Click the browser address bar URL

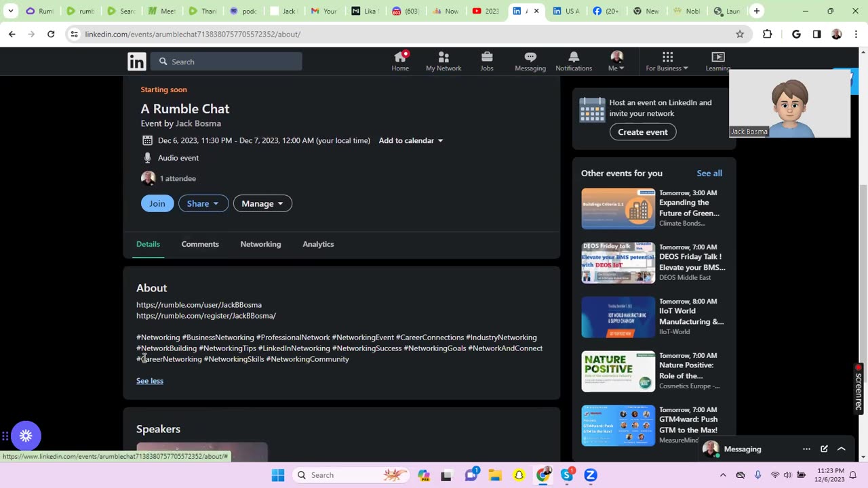click(193, 34)
